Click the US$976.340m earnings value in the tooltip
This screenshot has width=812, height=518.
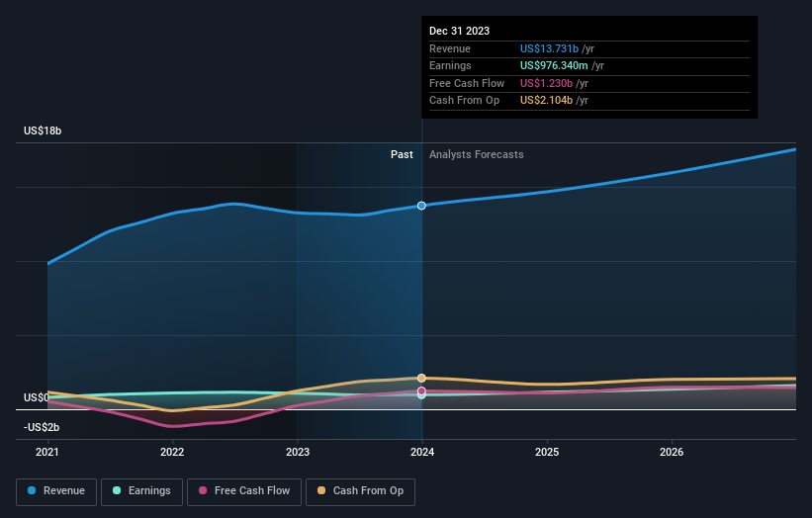click(558, 66)
